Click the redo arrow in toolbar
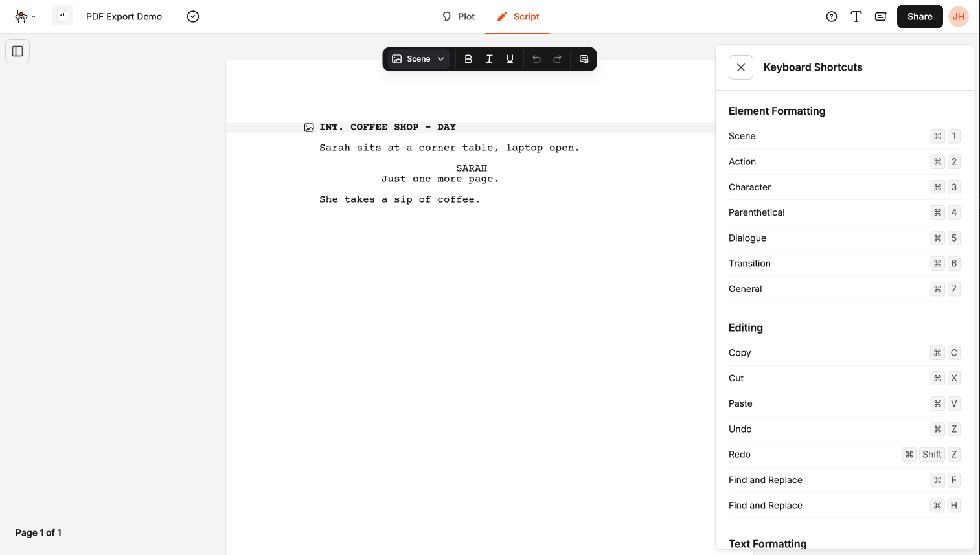 pyautogui.click(x=557, y=59)
